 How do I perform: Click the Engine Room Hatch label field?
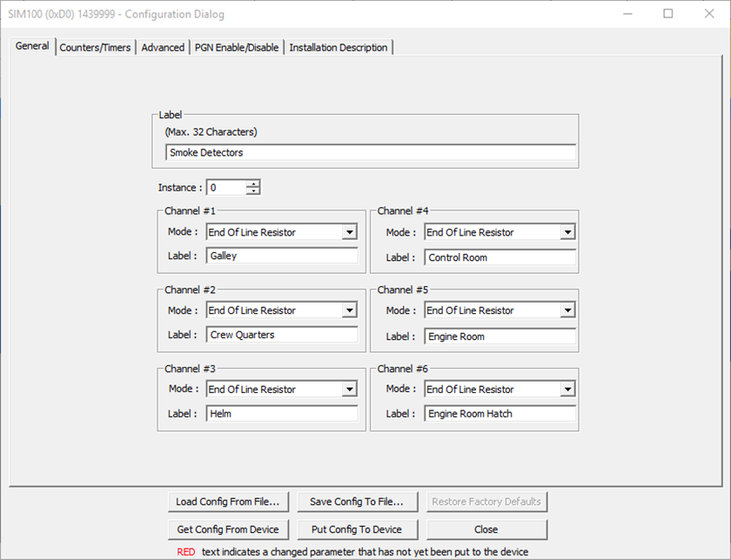[x=500, y=414]
